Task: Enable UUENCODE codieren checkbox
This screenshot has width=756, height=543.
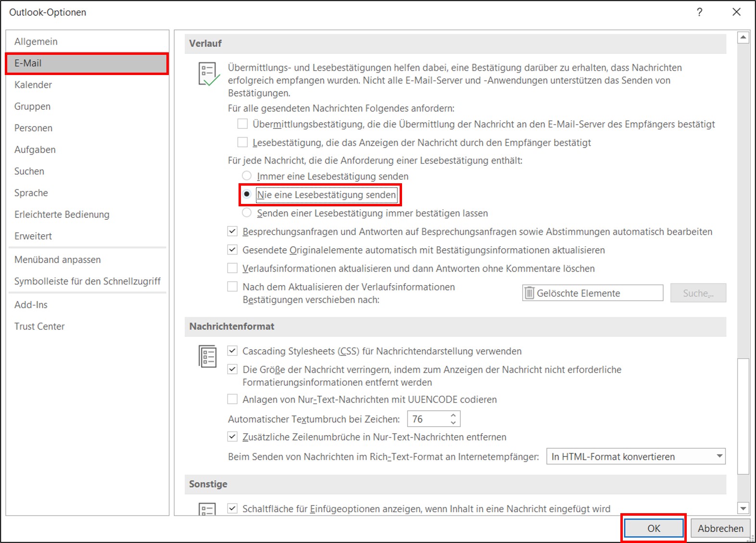Action: click(x=232, y=399)
